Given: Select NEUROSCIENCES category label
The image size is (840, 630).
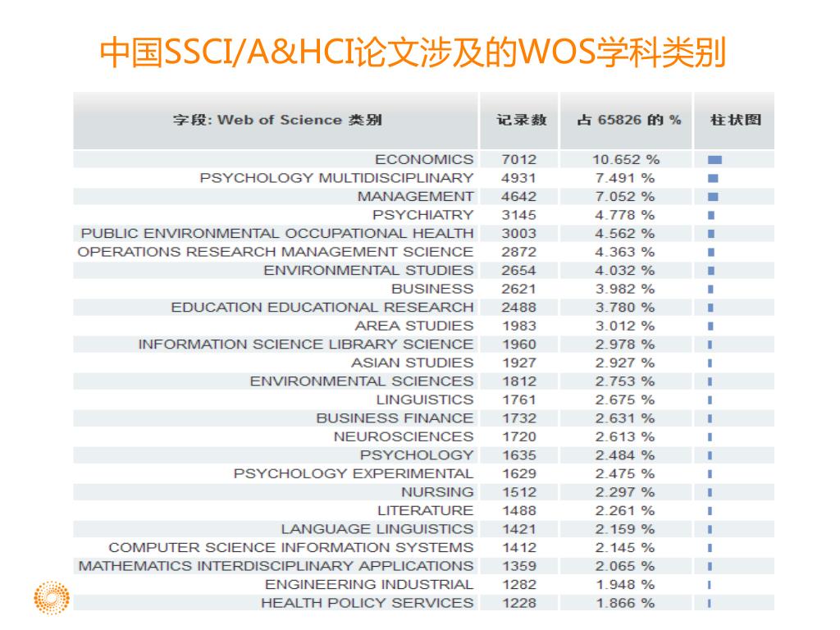Looking at the screenshot, I should pyautogui.click(x=404, y=436).
